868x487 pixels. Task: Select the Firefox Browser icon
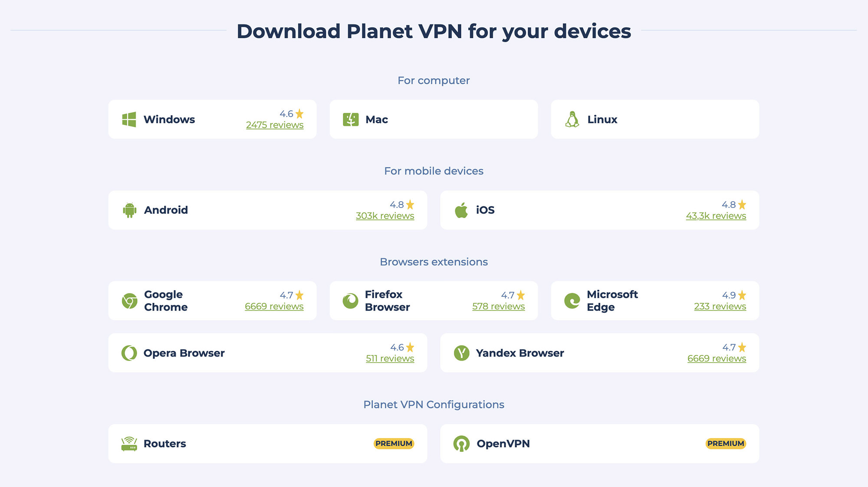tap(351, 300)
